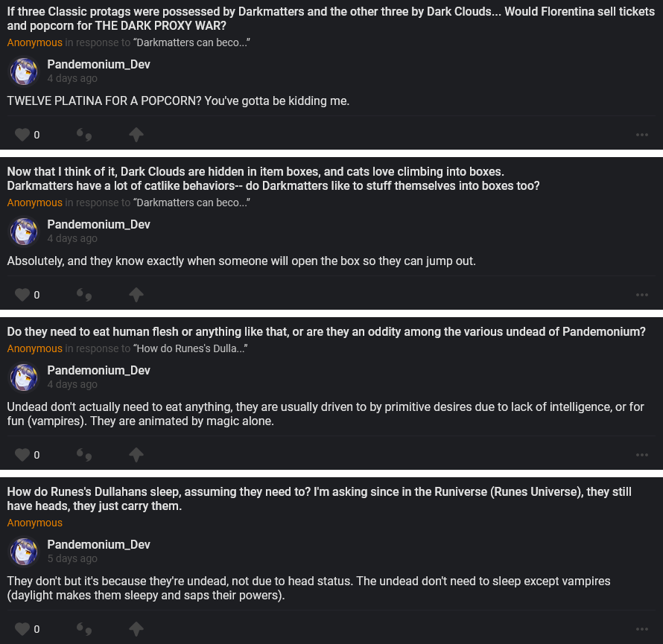This screenshot has height=644, width=663.
Task: Open the "Darkmatters can beco..." link under the Dark Proxy War question
Action: click(x=191, y=42)
